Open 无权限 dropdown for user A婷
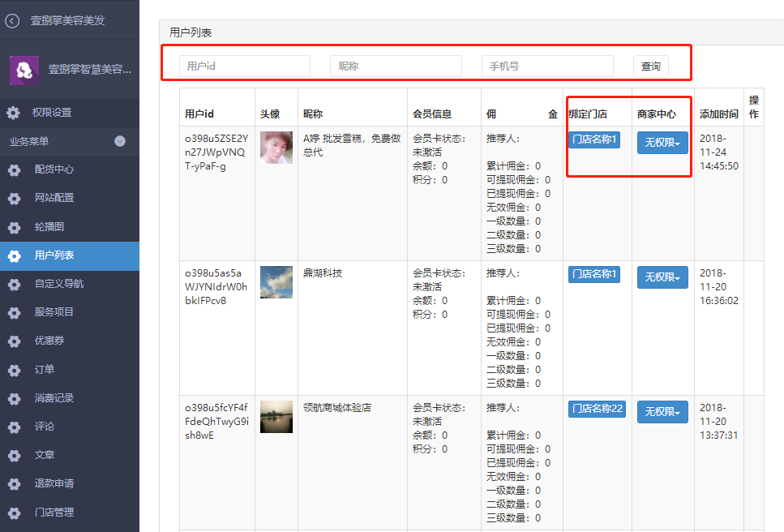The image size is (784, 532). coord(662,143)
